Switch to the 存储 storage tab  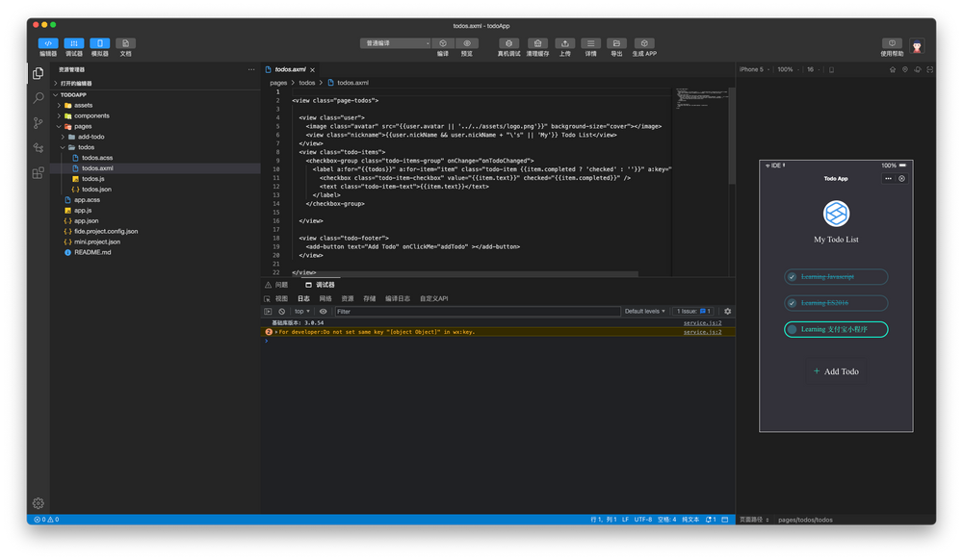[x=369, y=298]
